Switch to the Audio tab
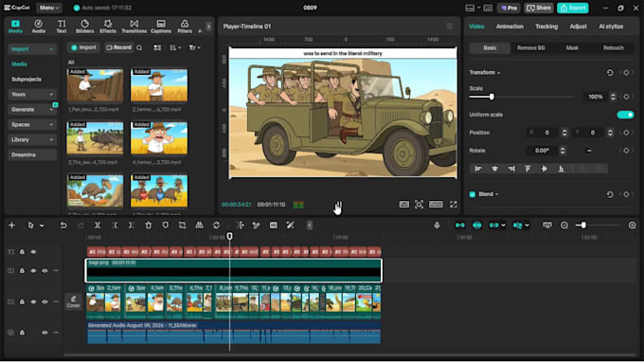 tap(39, 27)
